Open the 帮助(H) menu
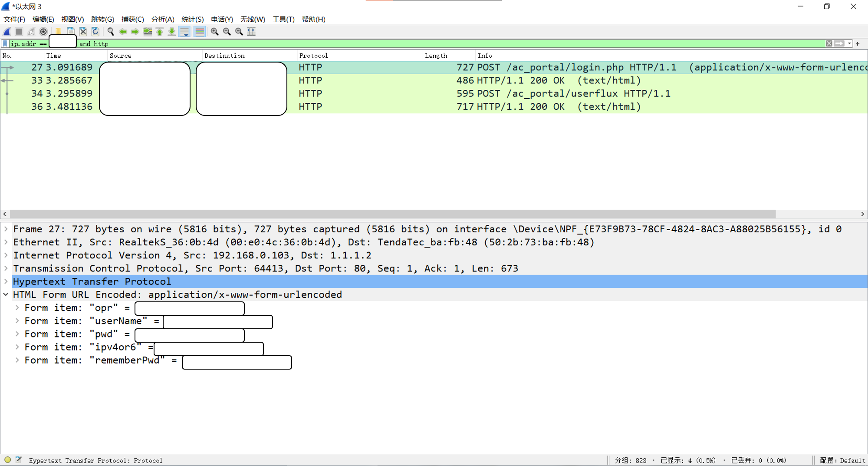 (313, 19)
